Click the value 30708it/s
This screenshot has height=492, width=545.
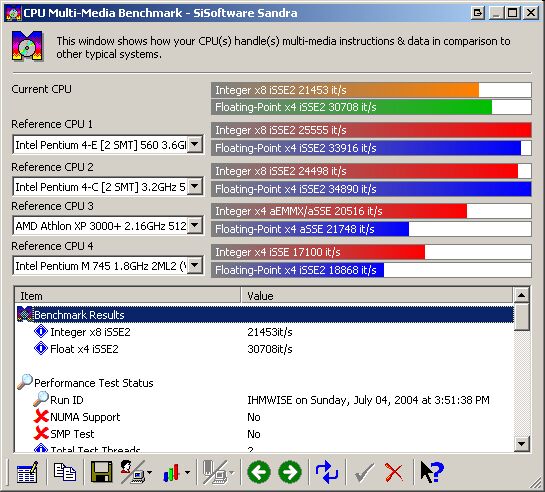pos(270,349)
